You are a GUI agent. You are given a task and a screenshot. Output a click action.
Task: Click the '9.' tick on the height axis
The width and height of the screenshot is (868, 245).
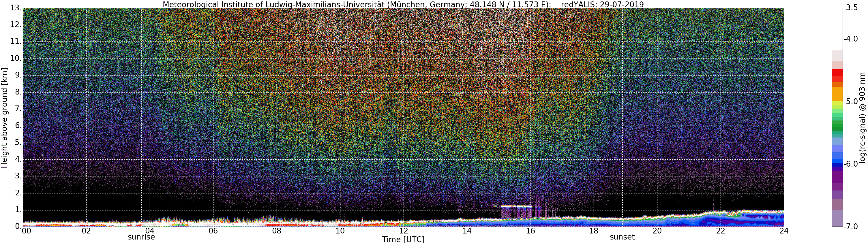click(x=18, y=76)
